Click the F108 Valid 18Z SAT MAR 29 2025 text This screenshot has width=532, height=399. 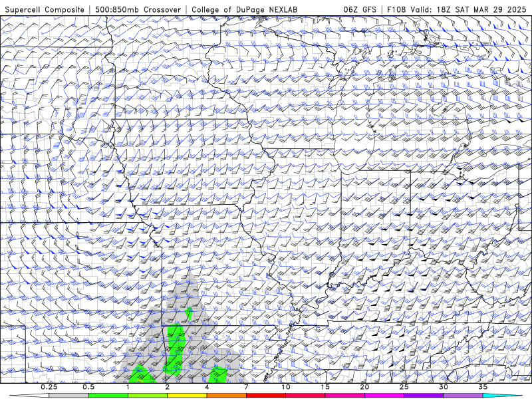pyautogui.click(x=458, y=10)
